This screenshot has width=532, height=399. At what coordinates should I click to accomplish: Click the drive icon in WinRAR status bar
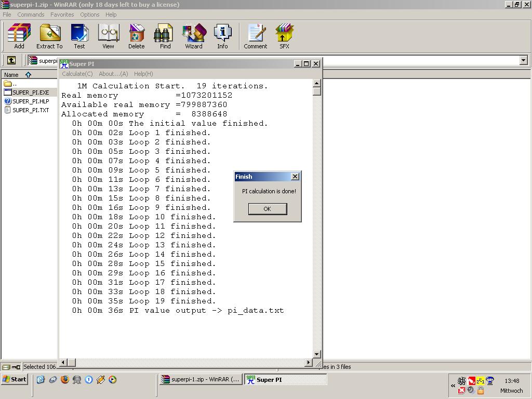[6, 367]
